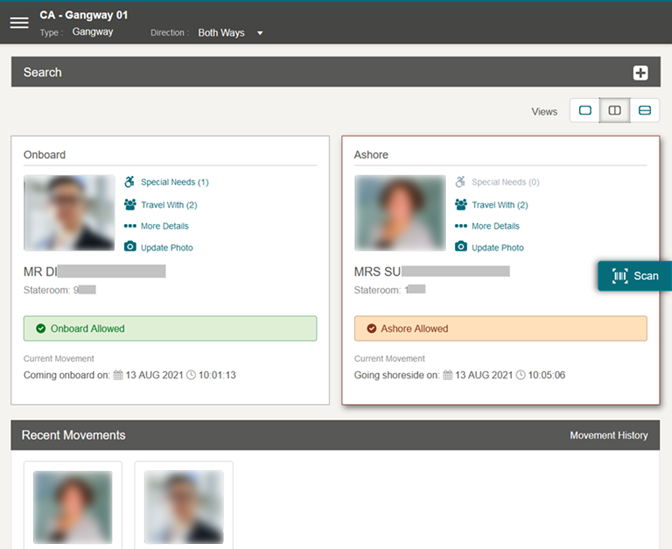This screenshot has height=549, width=672.
Task: Open More Details in Ashore card
Action: tap(495, 226)
